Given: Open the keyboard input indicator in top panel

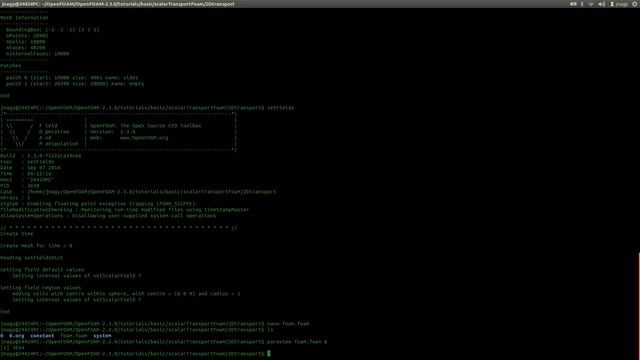Looking at the screenshot, I should (573, 4).
